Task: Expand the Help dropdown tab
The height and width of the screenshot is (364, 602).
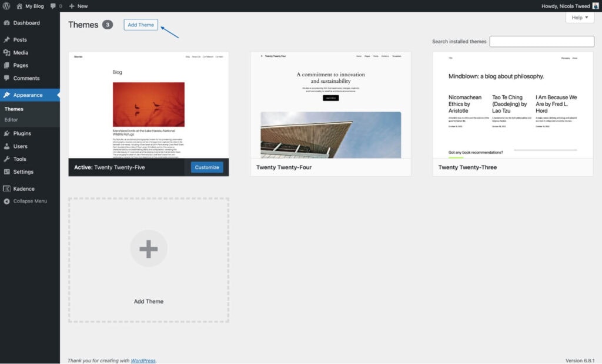Action: click(580, 18)
